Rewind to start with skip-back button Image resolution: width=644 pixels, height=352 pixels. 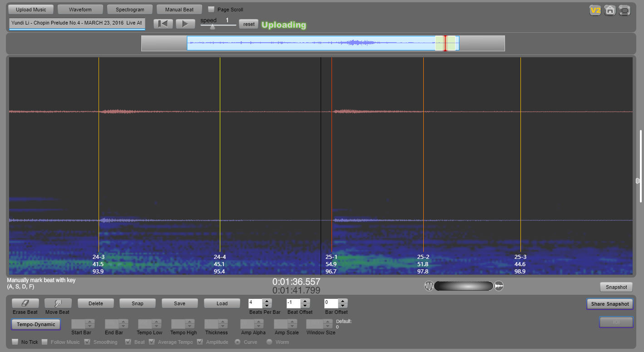tap(163, 24)
